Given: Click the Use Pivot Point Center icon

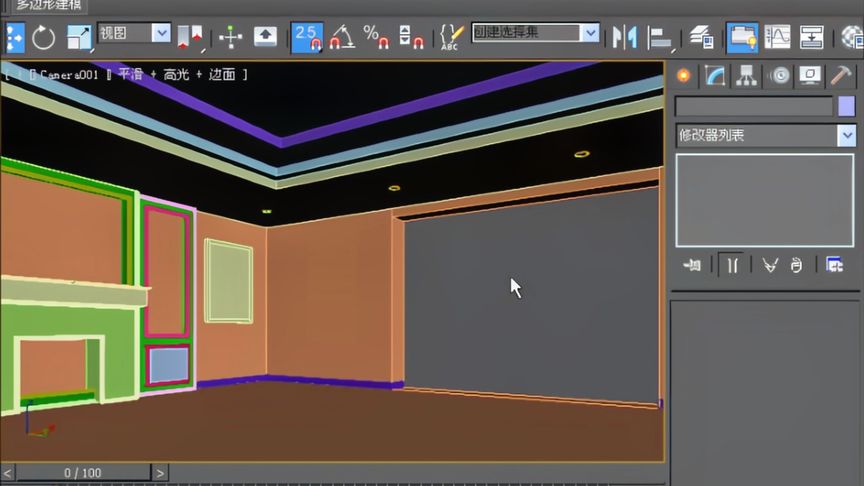Looking at the screenshot, I should [190, 37].
